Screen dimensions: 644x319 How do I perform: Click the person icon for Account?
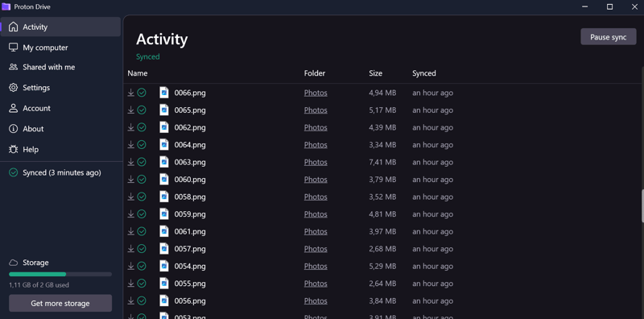tap(14, 108)
